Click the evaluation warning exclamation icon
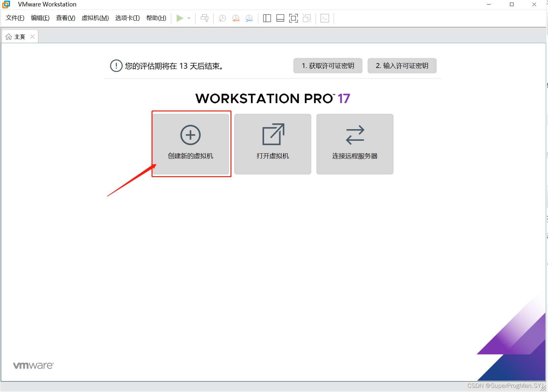The image size is (548, 392). click(x=116, y=66)
